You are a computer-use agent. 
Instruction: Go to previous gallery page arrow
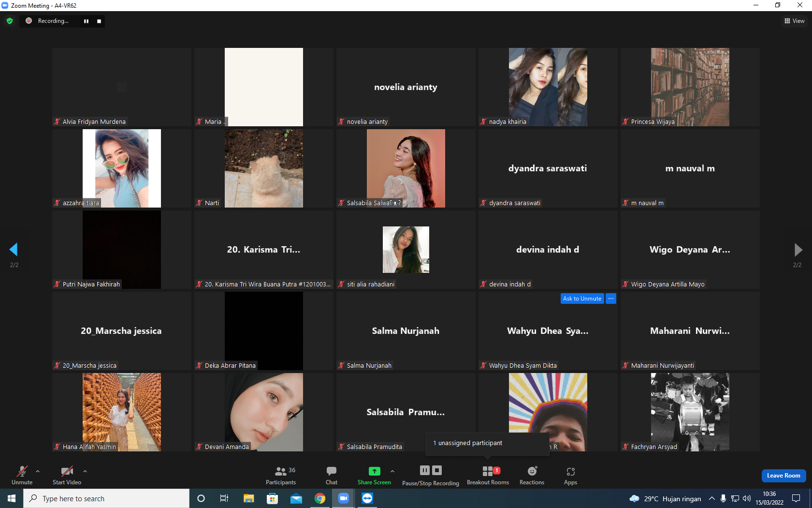pyautogui.click(x=14, y=250)
